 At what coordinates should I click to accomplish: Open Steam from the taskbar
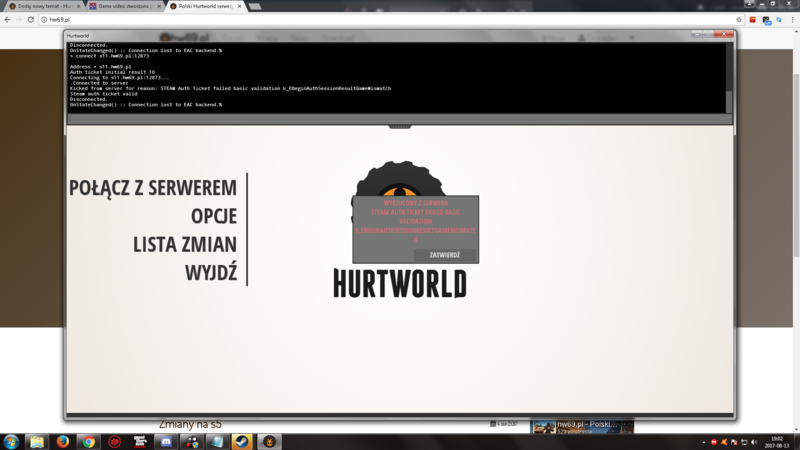[x=242, y=441]
